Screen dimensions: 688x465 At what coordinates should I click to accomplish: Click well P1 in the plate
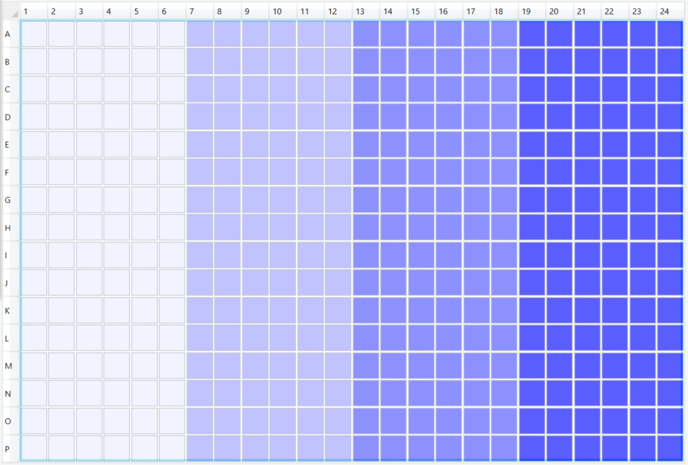[x=34, y=448]
